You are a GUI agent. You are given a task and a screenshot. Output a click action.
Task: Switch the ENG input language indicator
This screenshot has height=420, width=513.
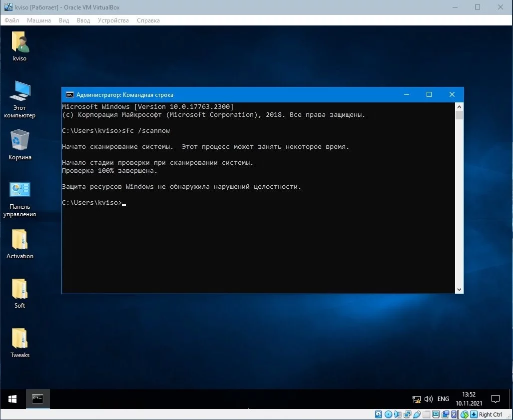pos(443,399)
